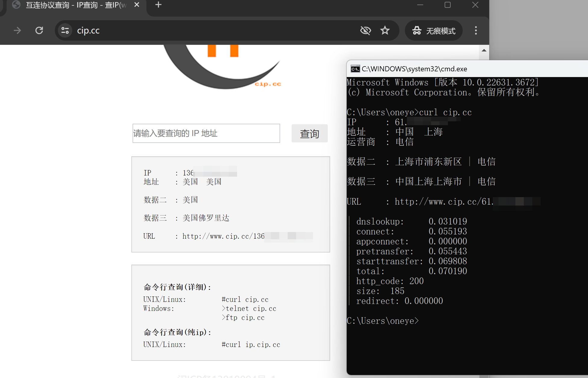Click the 查询 button
588x378 pixels.
coord(309,134)
